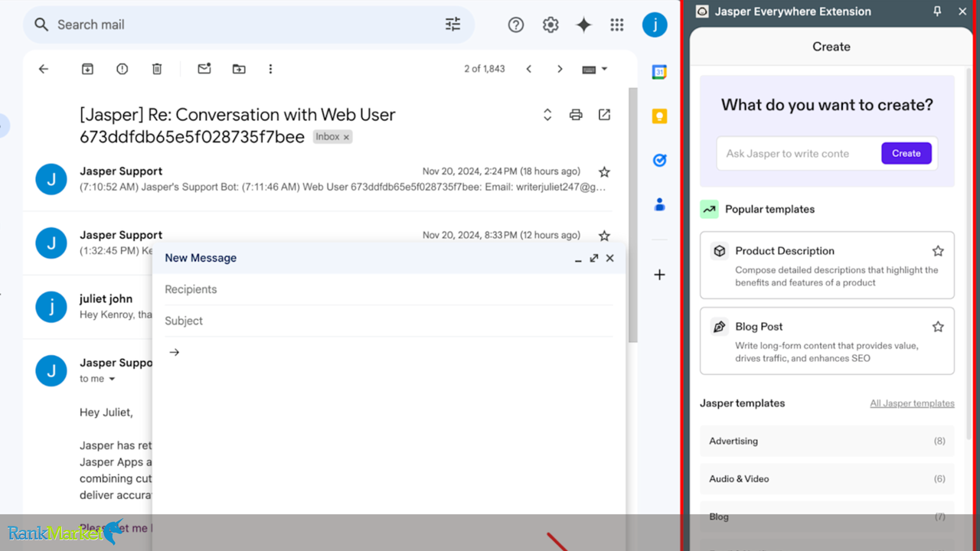Open the More options menu in toolbar
The image size is (980, 551).
270,69
